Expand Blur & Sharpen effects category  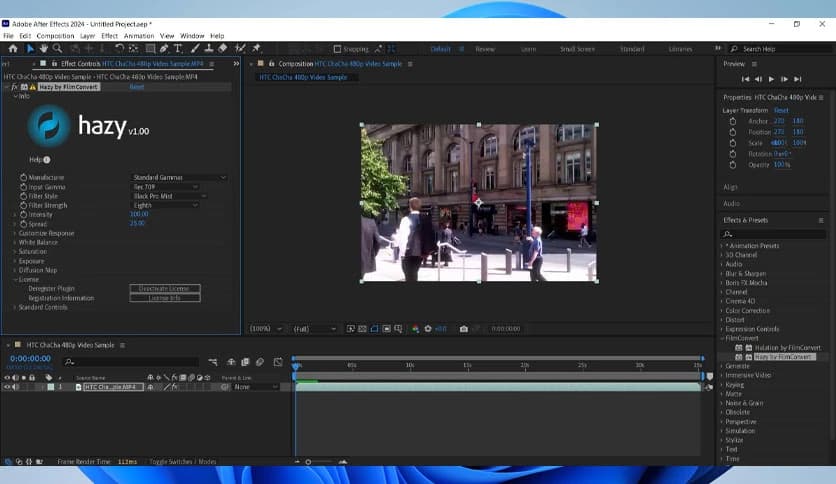(722, 273)
